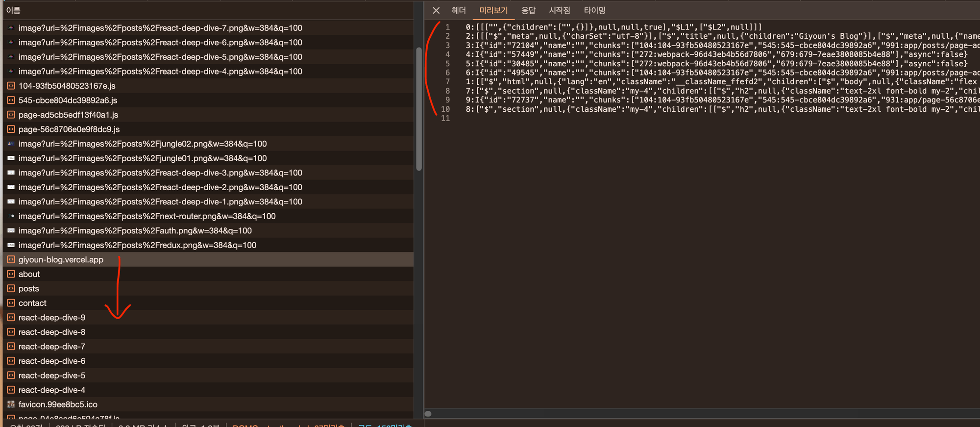Close the request details panel
This screenshot has width=980, height=427.
[x=436, y=10]
